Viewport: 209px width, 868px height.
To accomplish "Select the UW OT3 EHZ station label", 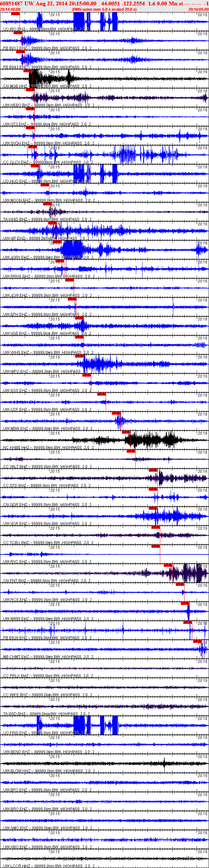I will (47, 124).
